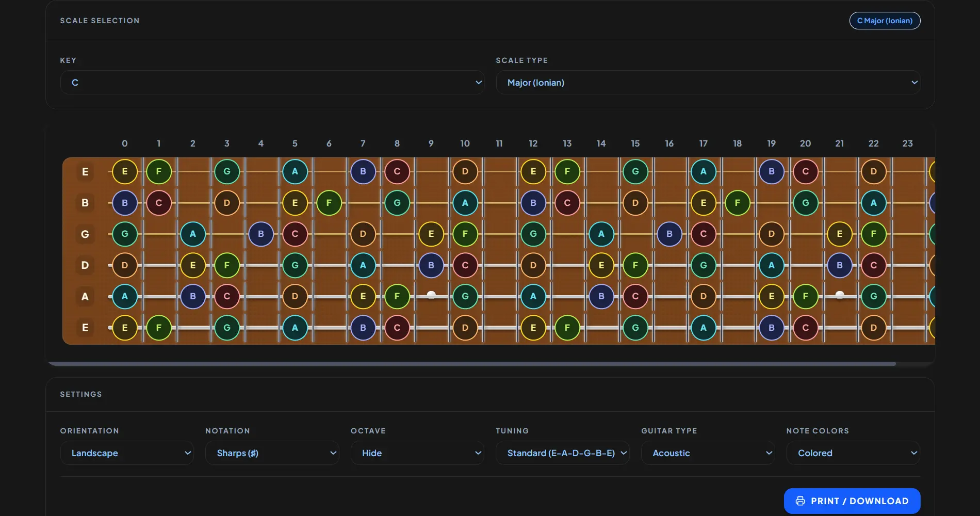
Task: Click the D note at fret 22 on the bottom E string
Action: pyautogui.click(x=874, y=328)
